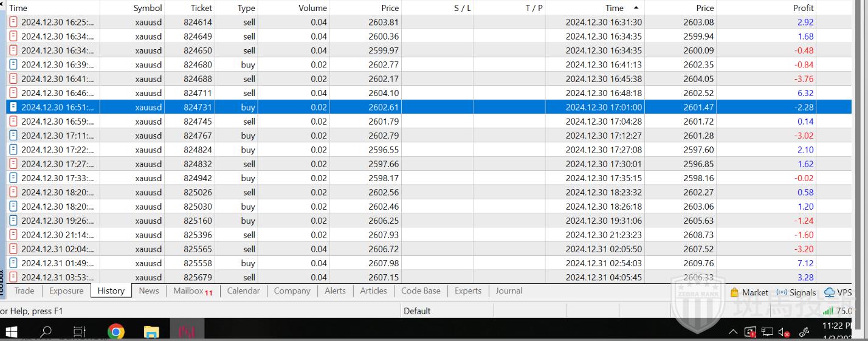Sort history by Profit column header
This screenshot has height=341, width=868.
pos(802,8)
